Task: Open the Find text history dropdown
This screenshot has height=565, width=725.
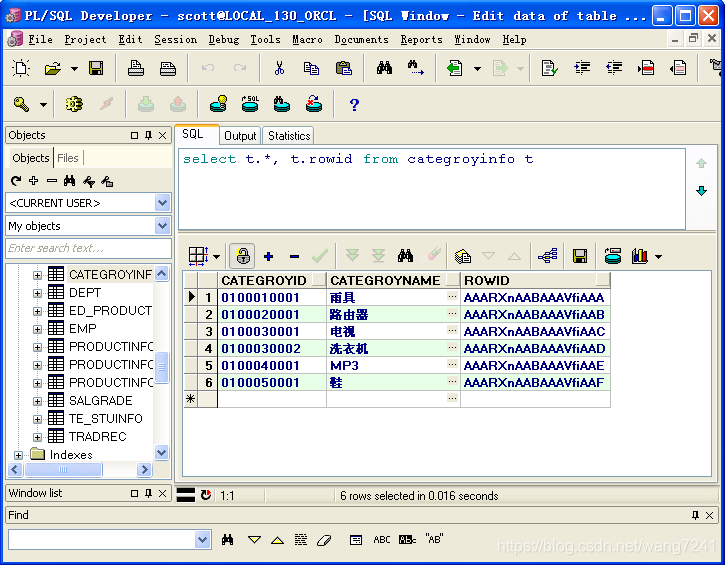Action: [x=203, y=539]
